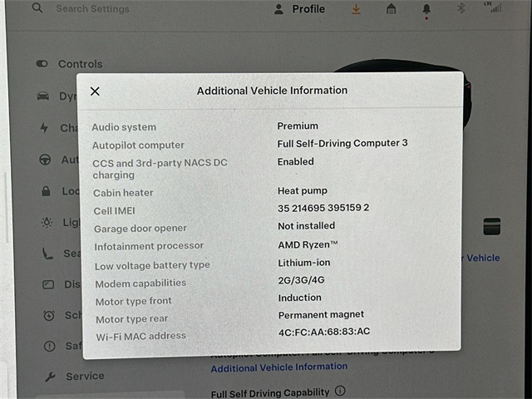Click the 'AMD Ryzen' processor value
This screenshot has width=532, height=399.
coord(308,245)
